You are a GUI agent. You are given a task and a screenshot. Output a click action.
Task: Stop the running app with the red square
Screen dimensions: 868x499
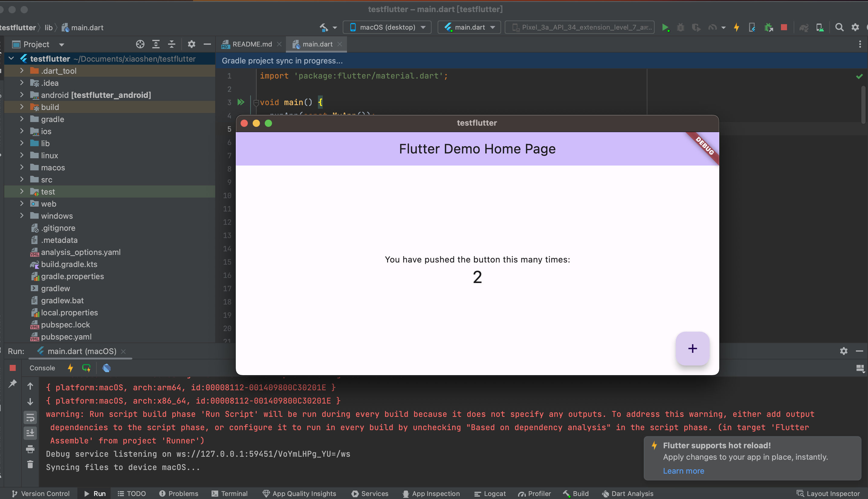(x=784, y=27)
